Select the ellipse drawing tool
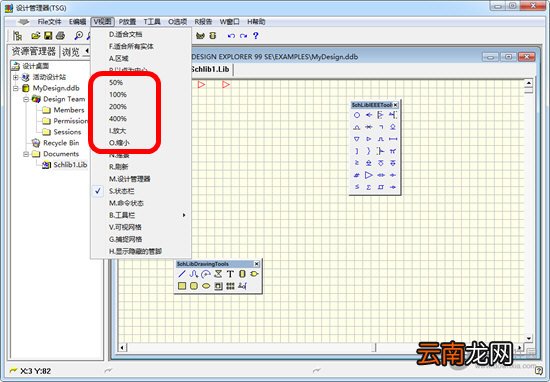Image resolution: width=550 pixels, height=382 pixels. [x=206, y=286]
